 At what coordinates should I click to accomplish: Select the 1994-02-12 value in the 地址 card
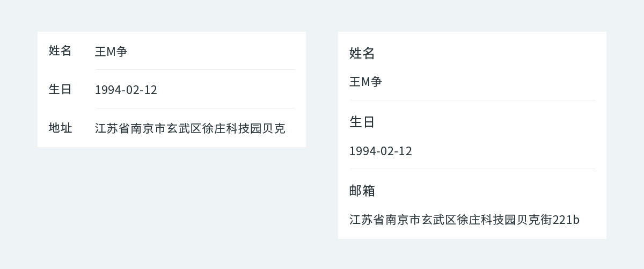(126, 90)
